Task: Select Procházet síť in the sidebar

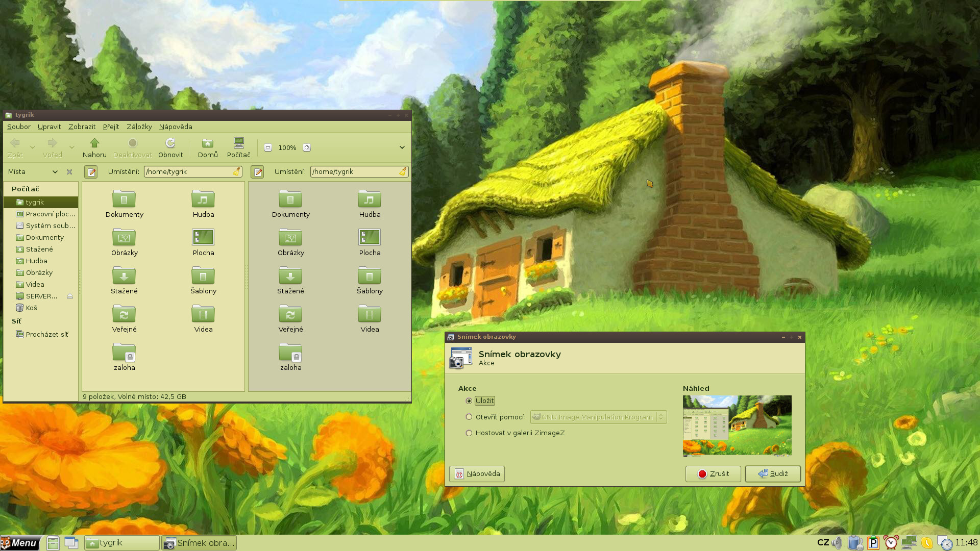Action: tap(41, 334)
